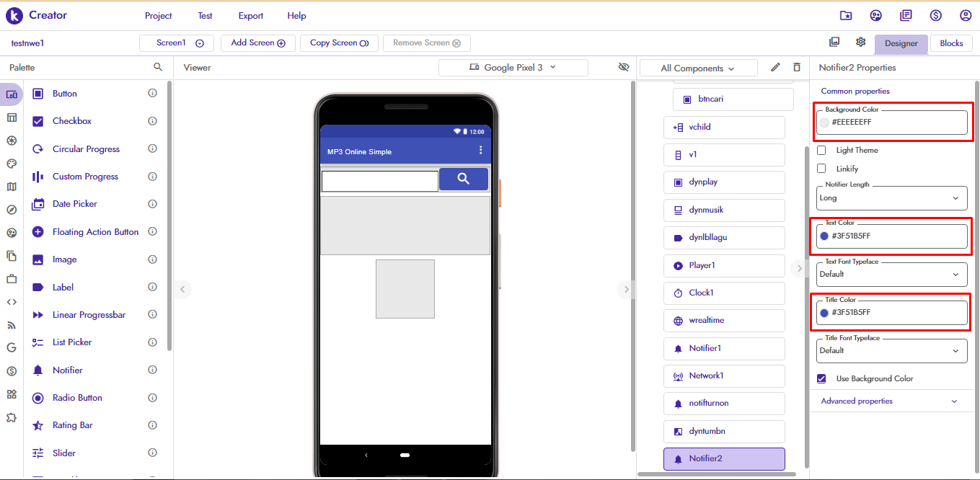The width and height of the screenshot is (980, 480).
Task: Switch to the Blocks tab
Action: coord(950,43)
